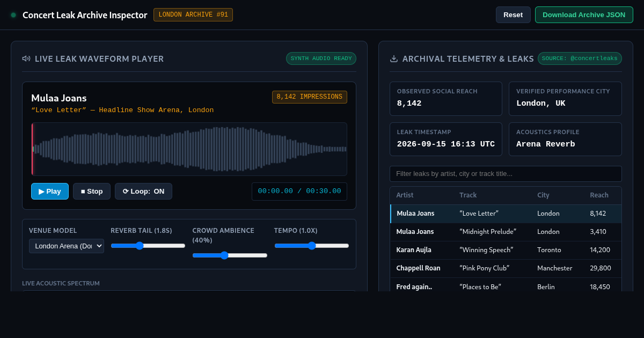Adjust the Tempo slider
The width and height of the screenshot is (644, 338).
pyautogui.click(x=312, y=246)
